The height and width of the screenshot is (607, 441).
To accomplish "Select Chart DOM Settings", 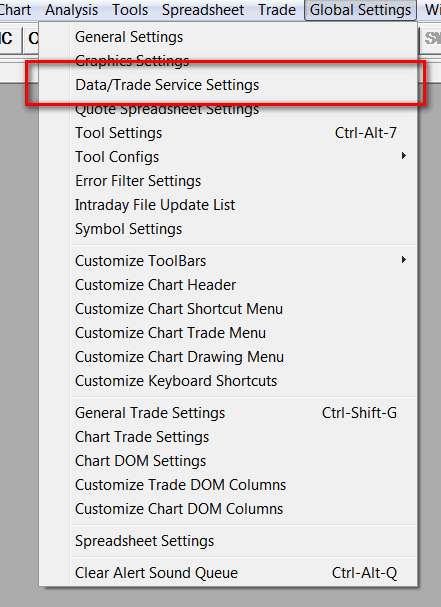I will tap(228, 461).
